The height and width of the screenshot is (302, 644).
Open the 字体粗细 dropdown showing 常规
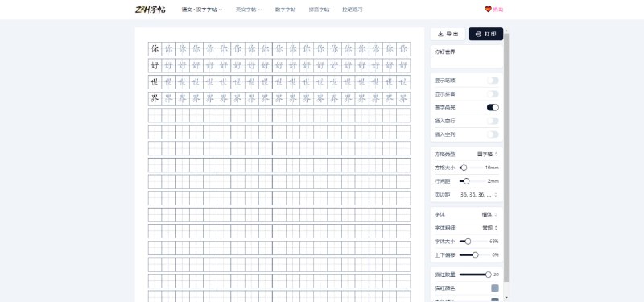[x=490, y=228]
